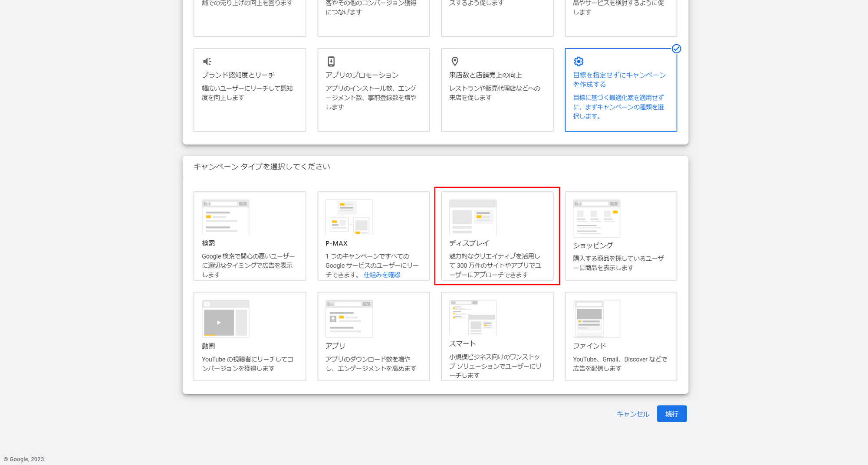Pick the アプリ campaign type illustration
This screenshot has height=465, width=868.
[349, 319]
